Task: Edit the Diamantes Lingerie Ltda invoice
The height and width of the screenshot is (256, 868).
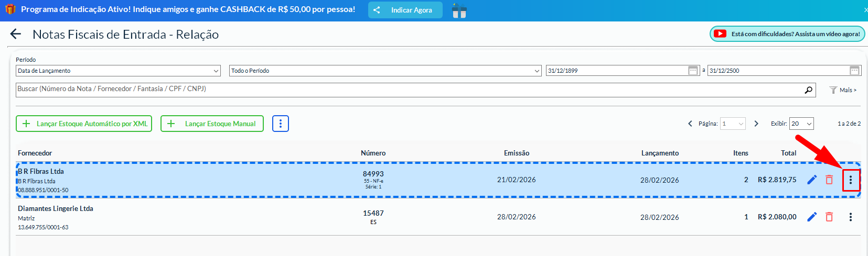Action: pyautogui.click(x=812, y=217)
